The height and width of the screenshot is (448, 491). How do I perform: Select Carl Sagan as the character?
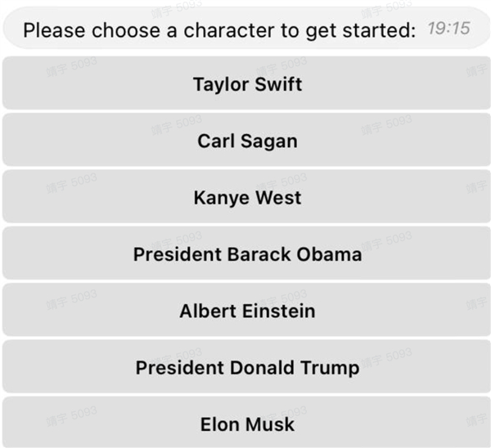[247, 141]
